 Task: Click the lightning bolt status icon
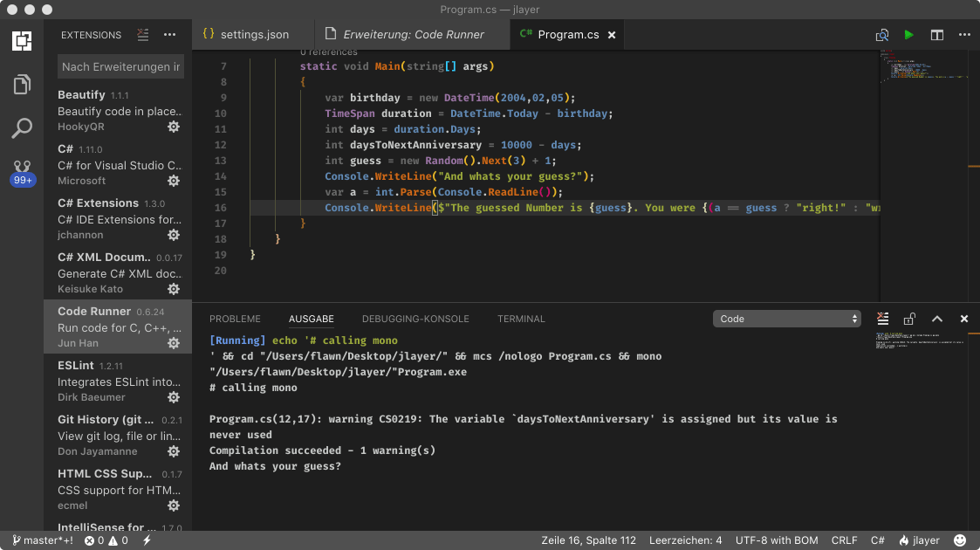click(147, 540)
